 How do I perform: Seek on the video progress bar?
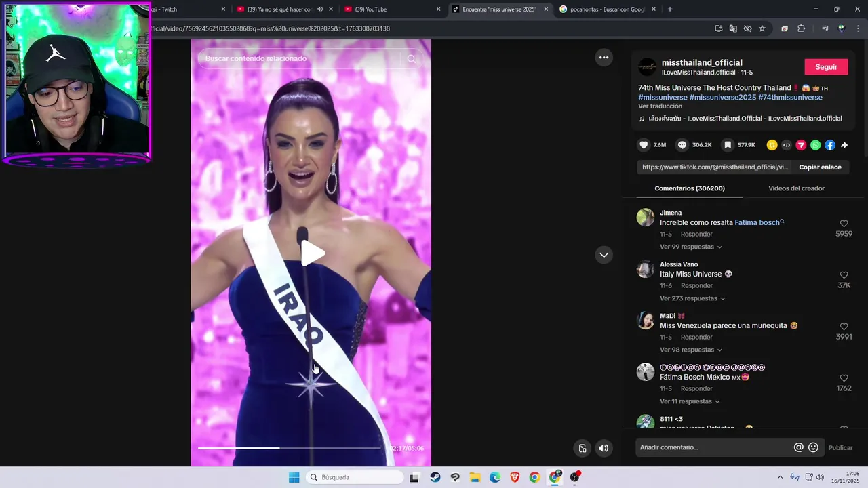click(x=289, y=448)
